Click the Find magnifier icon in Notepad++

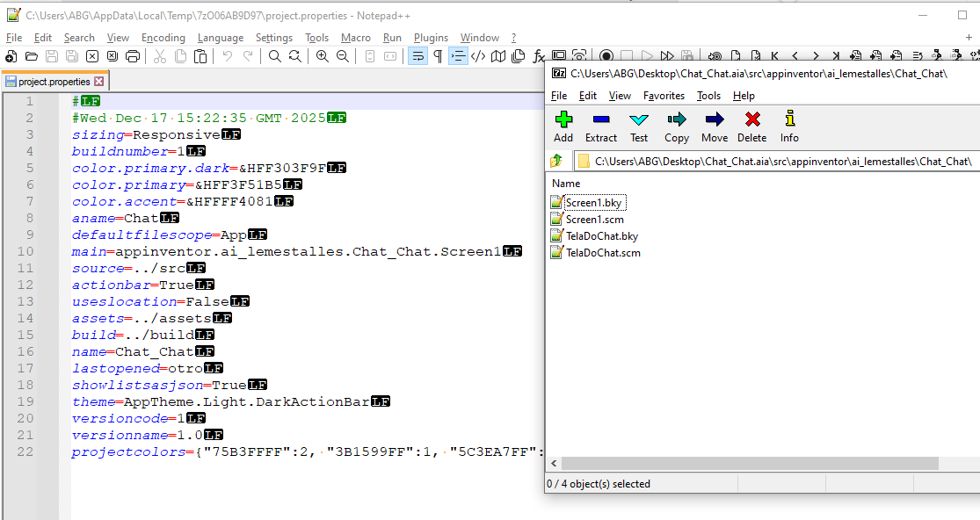point(275,56)
